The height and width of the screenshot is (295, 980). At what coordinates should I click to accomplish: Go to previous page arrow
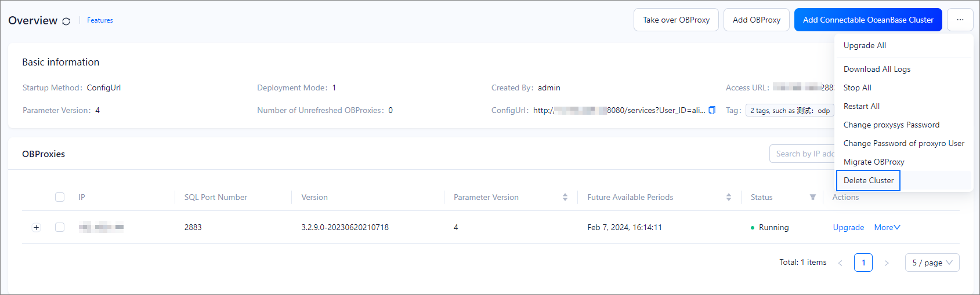point(840,263)
